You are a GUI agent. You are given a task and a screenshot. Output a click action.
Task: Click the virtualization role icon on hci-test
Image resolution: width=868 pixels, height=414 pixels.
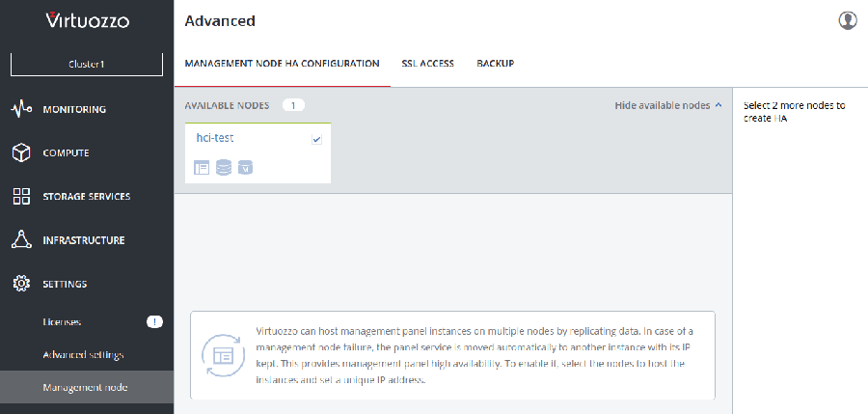pyautogui.click(x=245, y=168)
